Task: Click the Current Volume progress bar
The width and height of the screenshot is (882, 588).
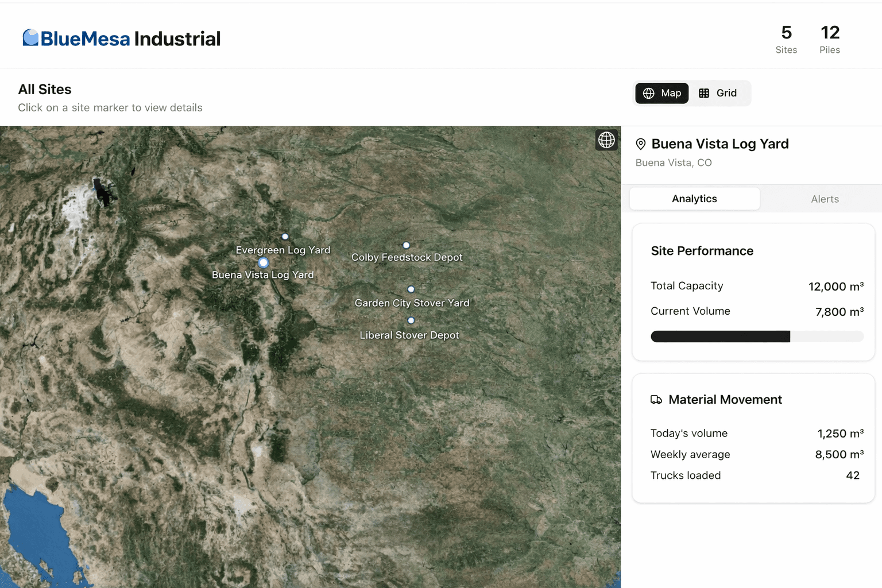Action: coord(757,336)
